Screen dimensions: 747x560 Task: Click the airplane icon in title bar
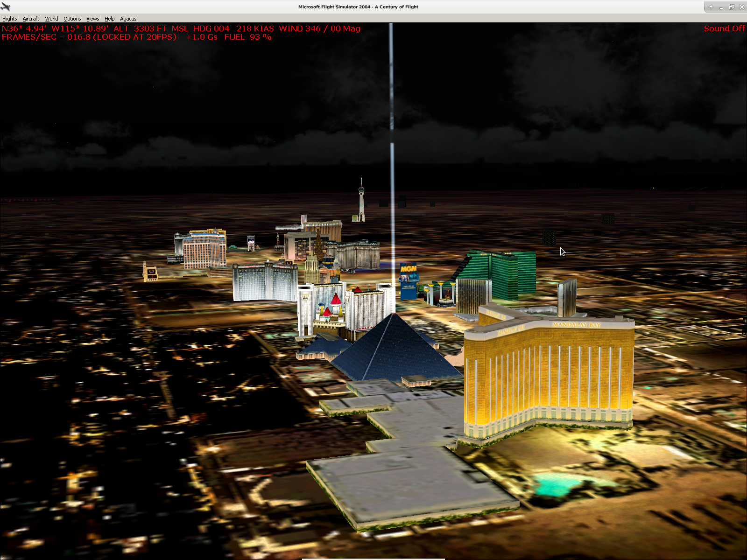pos(6,7)
